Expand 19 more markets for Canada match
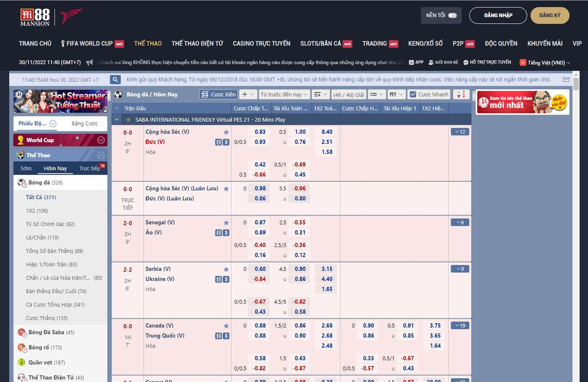The image size is (588, 382). [x=460, y=326]
